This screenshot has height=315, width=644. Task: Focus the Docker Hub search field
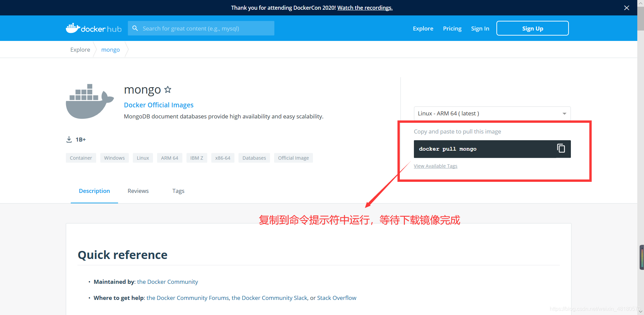tap(201, 28)
